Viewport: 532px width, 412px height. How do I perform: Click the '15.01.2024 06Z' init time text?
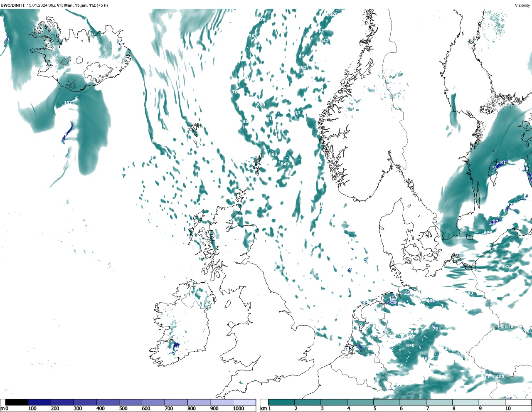[x=41, y=5]
